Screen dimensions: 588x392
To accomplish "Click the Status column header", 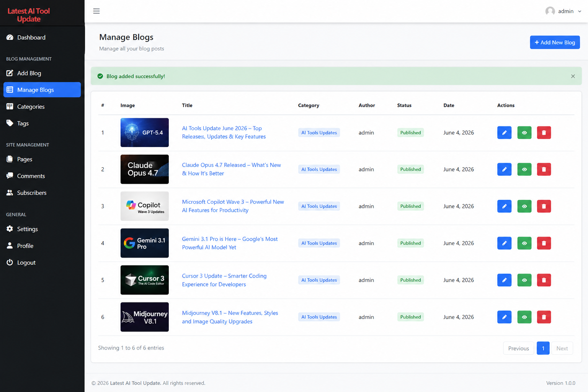I will 404,105.
